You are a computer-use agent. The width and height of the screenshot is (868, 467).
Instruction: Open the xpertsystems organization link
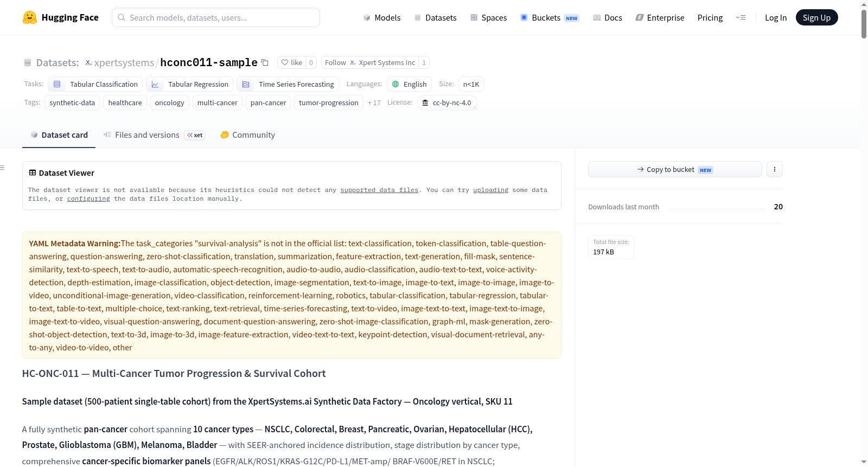point(124,62)
